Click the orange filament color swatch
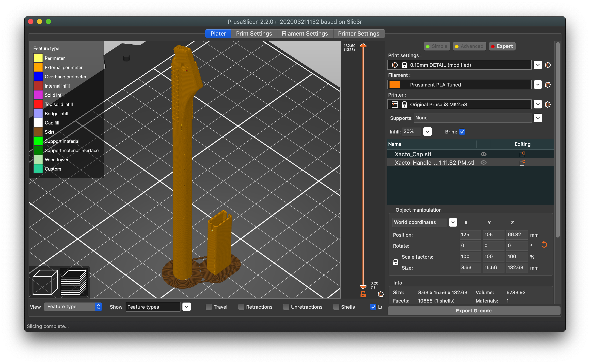This screenshot has width=590, height=364. tap(395, 85)
